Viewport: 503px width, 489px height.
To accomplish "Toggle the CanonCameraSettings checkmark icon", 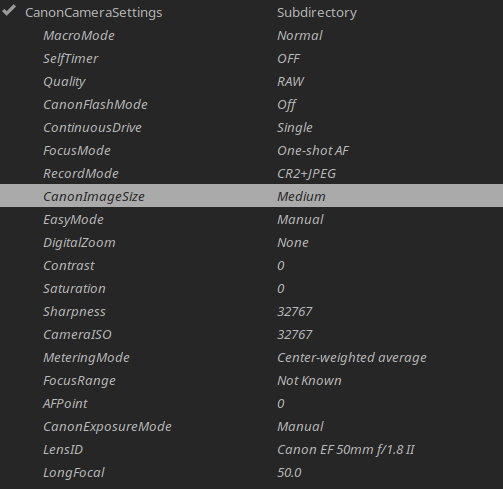I will pos(9,11).
